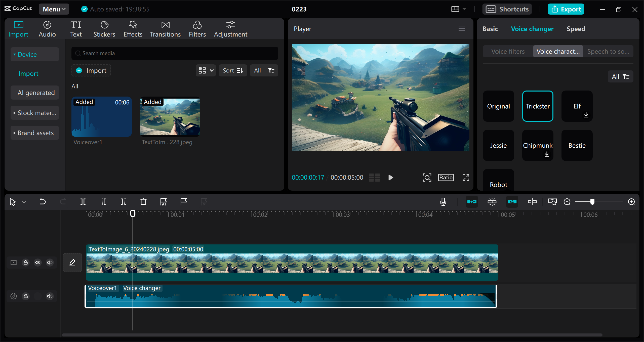Open the Shortcuts dialog
644x342 pixels.
(507, 9)
